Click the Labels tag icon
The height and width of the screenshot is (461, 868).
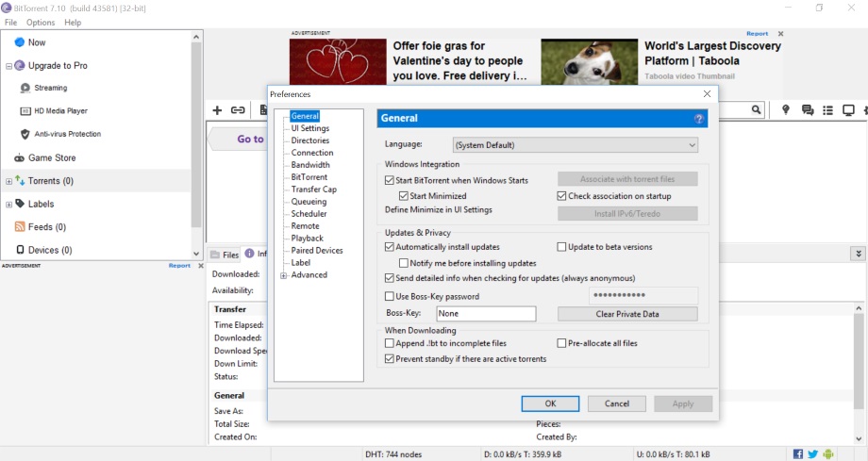pos(20,204)
